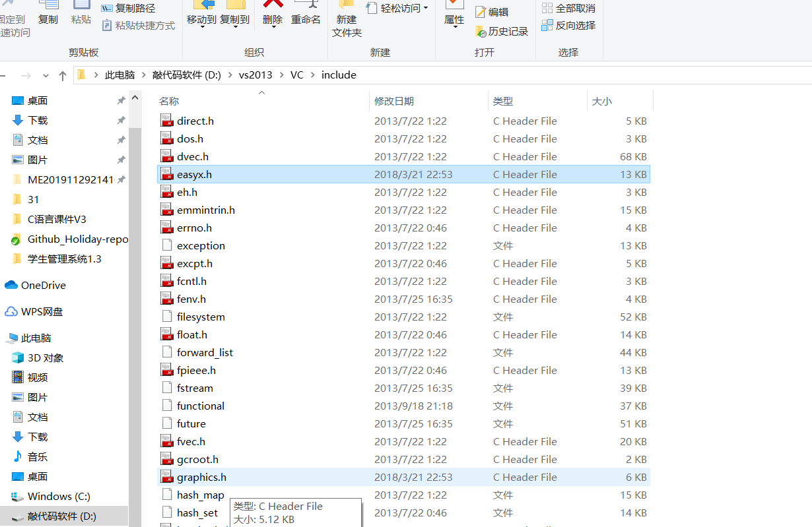The image size is (812, 527).
Task: Select the filesystem file
Action: (403, 317)
